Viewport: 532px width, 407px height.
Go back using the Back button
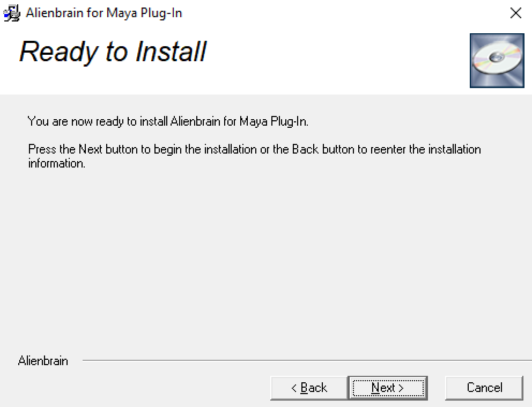coord(309,388)
